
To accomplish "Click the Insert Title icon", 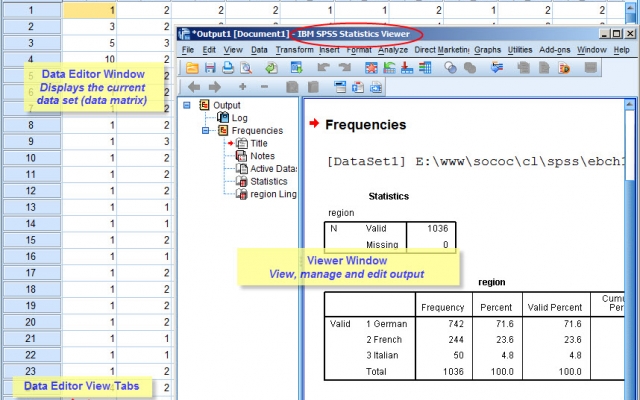I will click(x=358, y=87).
